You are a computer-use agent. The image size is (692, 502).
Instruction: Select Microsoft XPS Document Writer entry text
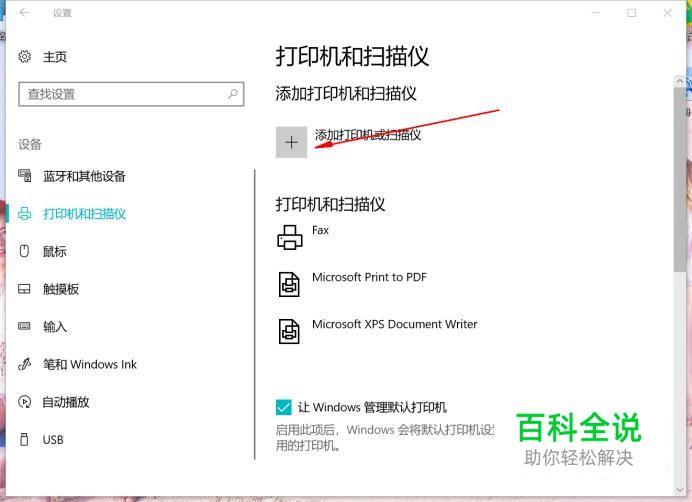[x=395, y=324]
